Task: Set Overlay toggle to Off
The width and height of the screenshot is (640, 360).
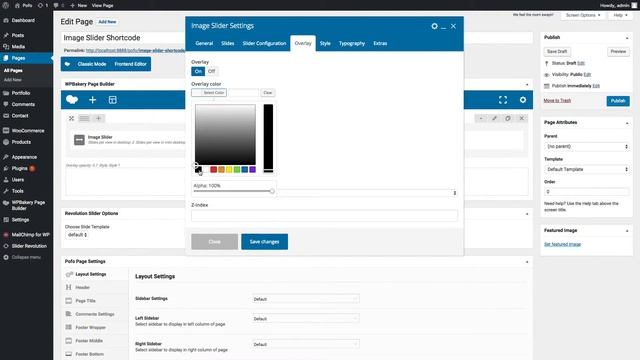Action: coord(211,71)
